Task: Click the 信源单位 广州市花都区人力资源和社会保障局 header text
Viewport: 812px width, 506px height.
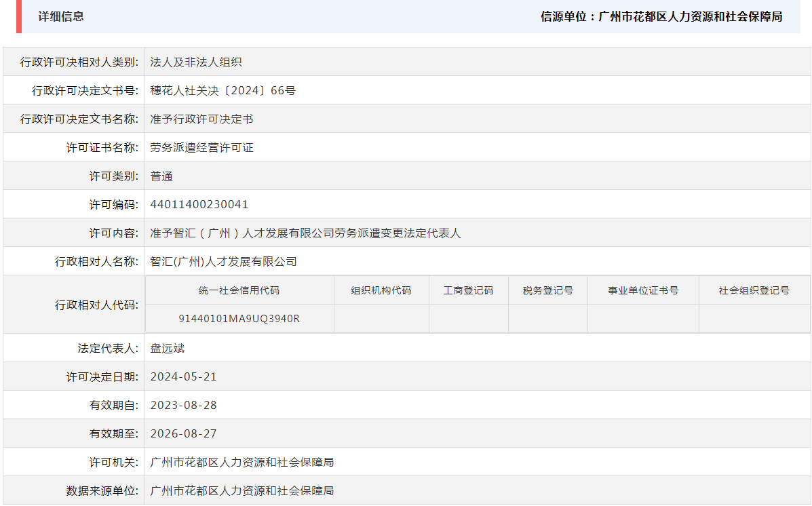Action: [x=661, y=16]
